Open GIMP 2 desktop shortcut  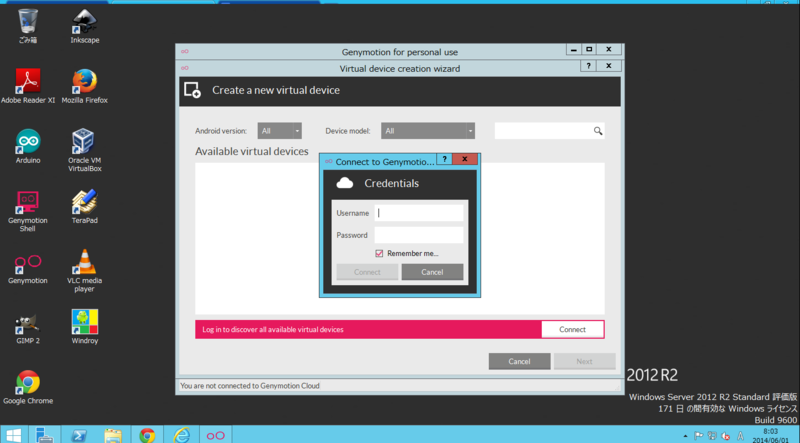[x=28, y=327]
